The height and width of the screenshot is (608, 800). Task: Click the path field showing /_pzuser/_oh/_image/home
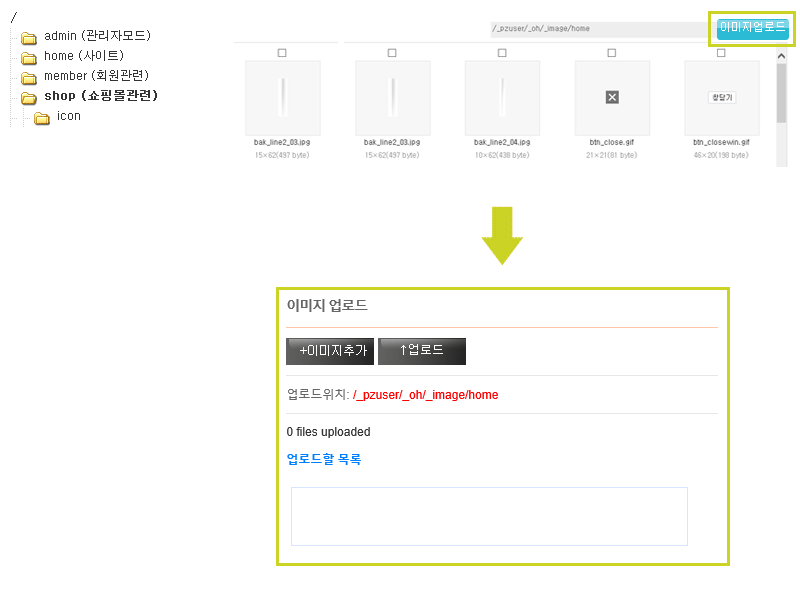[x=598, y=29]
